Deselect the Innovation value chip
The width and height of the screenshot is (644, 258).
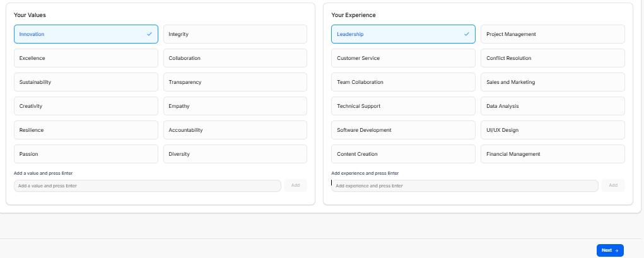(x=86, y=34)
